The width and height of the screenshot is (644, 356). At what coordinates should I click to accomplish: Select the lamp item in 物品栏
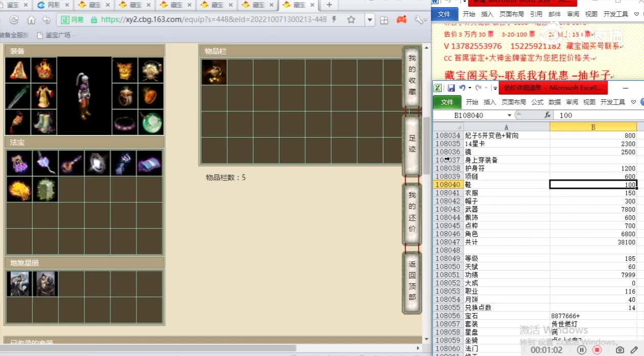tap(214, 72)
